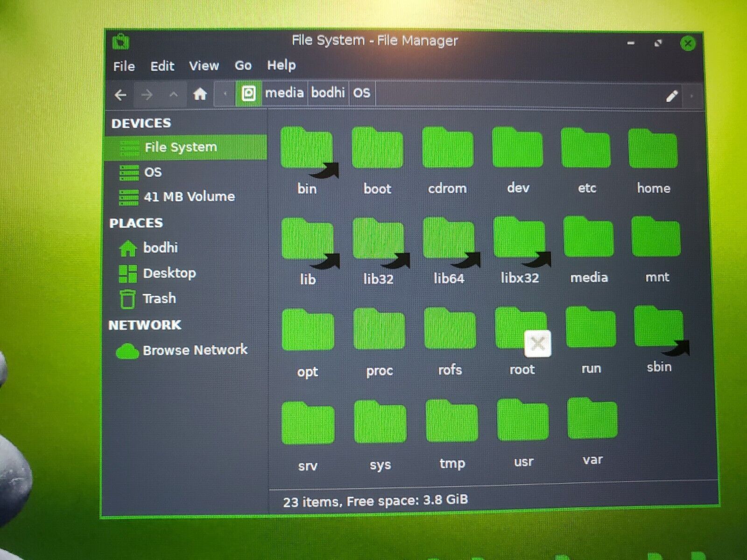Open the dev folder

point(517,147)
